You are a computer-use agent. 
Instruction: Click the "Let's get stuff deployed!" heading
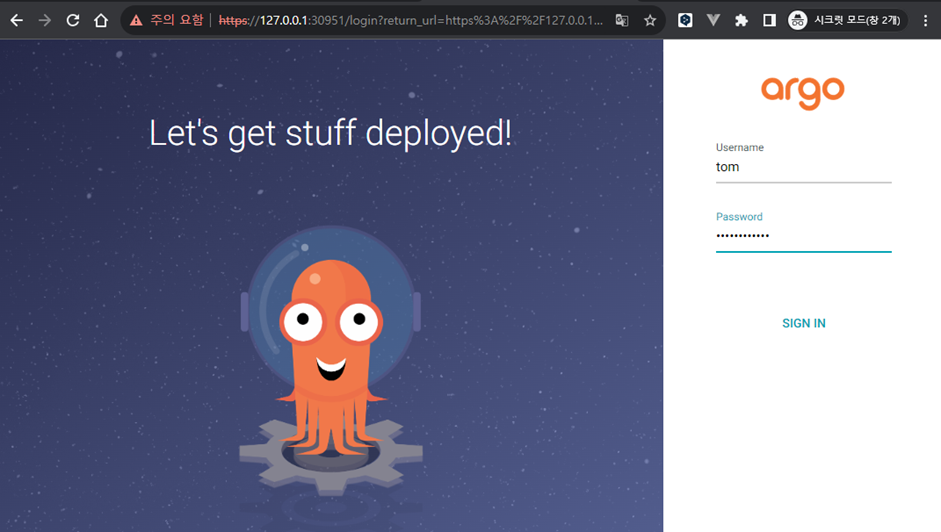tap(330, 133)
